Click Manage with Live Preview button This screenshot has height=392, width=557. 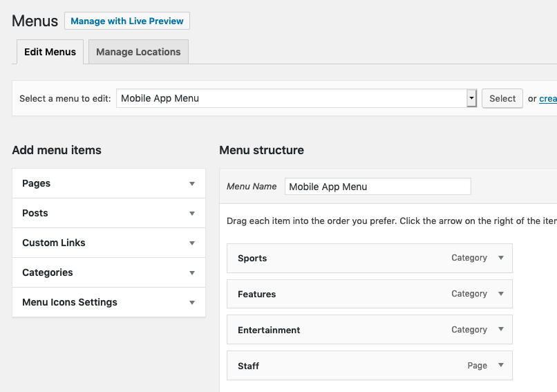pos(127,21)
